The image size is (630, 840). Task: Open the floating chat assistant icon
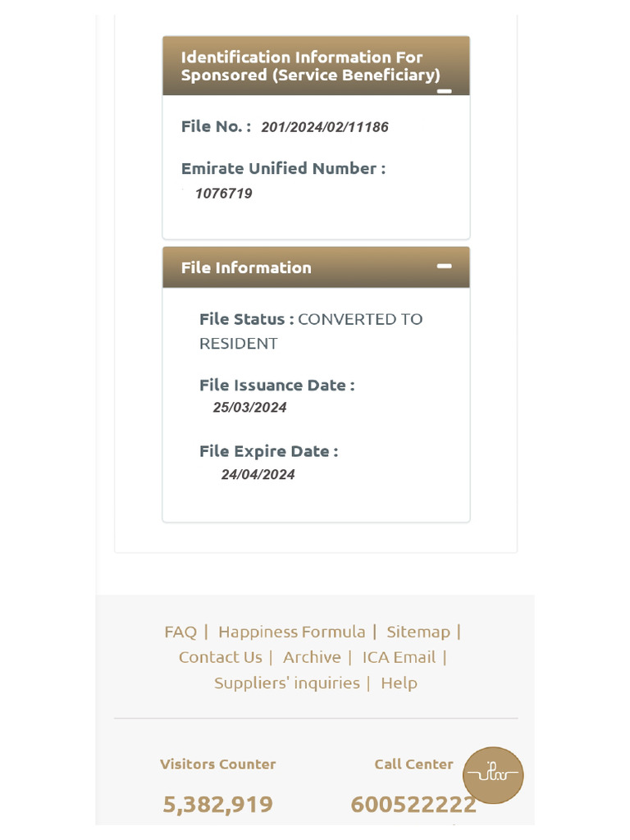point(492,774)
